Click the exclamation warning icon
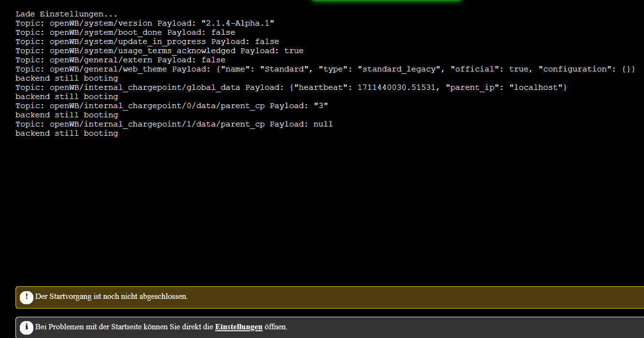This screenshot has width=644, height=338. [x=26, y=297]
